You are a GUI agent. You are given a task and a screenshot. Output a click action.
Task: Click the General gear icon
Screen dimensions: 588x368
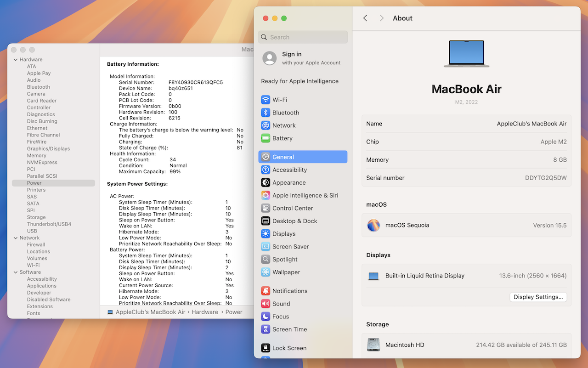[266, 157]
